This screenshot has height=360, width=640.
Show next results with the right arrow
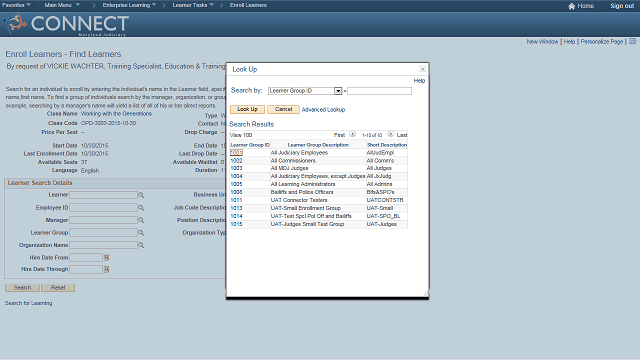click(x=391, y=134)
